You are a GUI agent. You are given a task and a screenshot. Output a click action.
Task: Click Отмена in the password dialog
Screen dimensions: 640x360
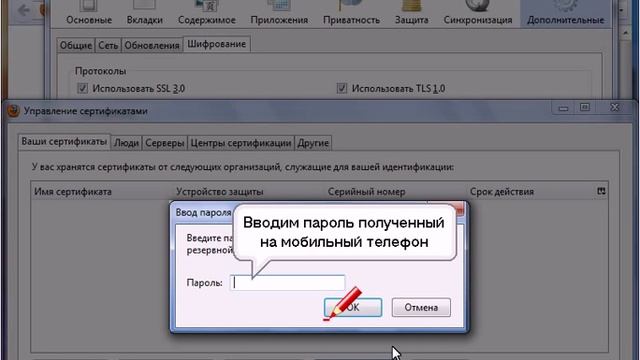[421, 307]
